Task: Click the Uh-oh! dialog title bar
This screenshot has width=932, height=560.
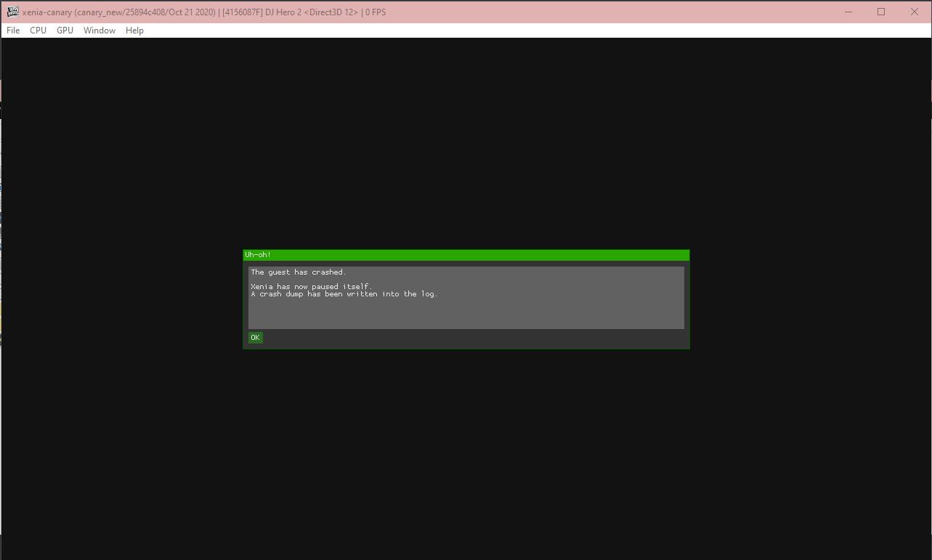Action: pyautogui.click(x=466, y=255)
